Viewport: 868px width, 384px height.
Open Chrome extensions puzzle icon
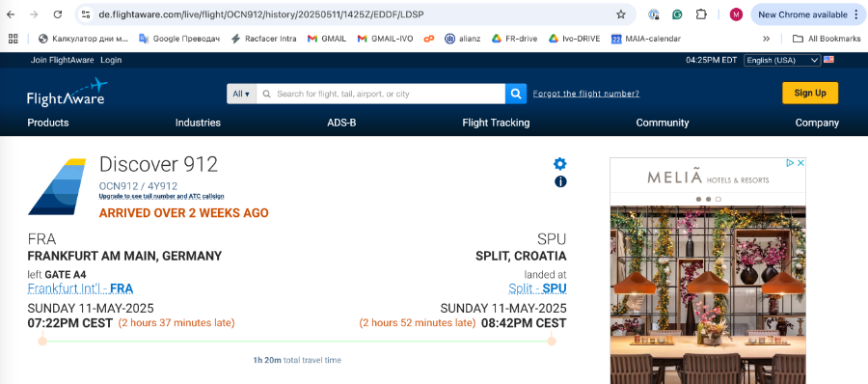[701, 14]
